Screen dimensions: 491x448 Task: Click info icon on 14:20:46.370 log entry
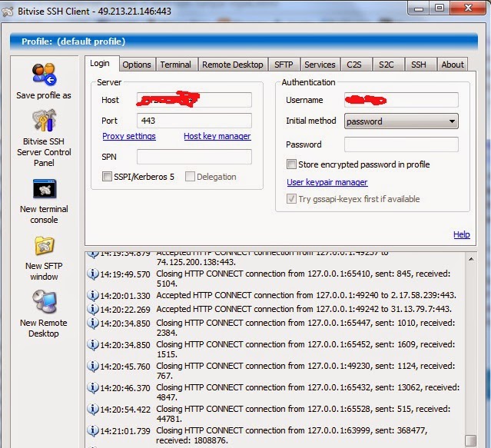[93, 387]
